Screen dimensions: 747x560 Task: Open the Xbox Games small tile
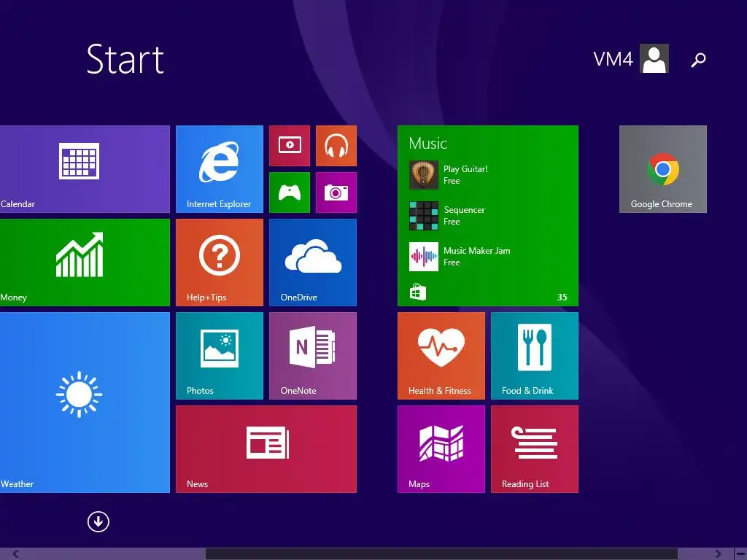(289, 192)
